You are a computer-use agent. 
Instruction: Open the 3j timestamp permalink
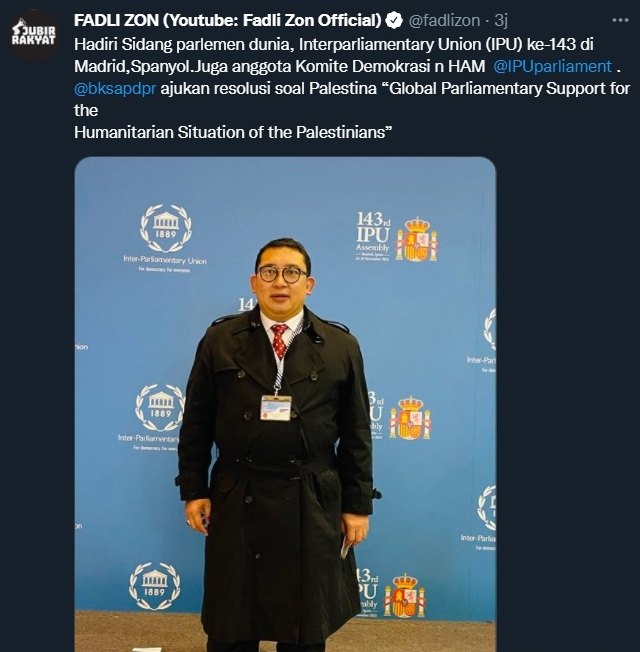(x=501, y=21)
